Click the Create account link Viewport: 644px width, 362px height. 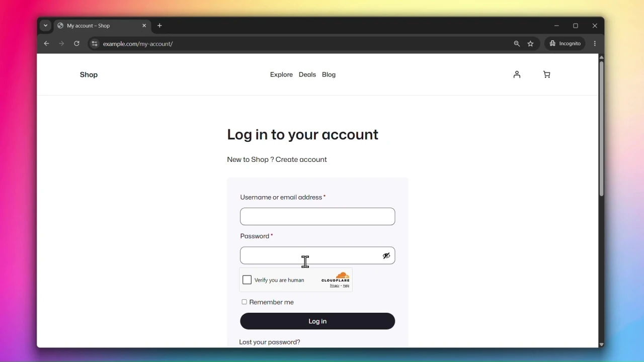tap(301, 160)
